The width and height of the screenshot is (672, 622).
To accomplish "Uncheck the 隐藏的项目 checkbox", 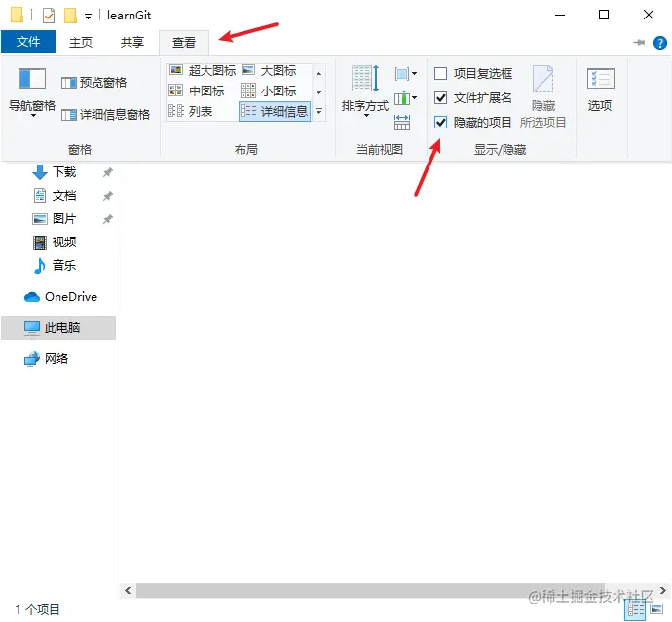I will (440, 123).
